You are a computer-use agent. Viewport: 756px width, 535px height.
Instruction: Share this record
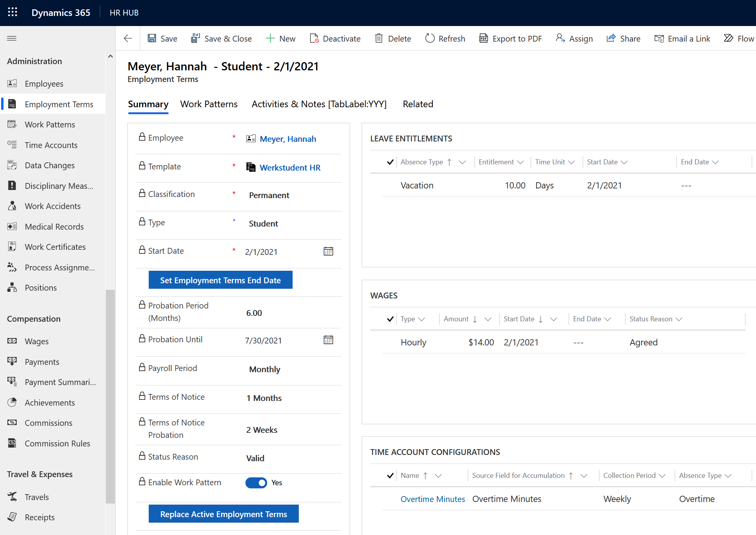click(624, 38)
